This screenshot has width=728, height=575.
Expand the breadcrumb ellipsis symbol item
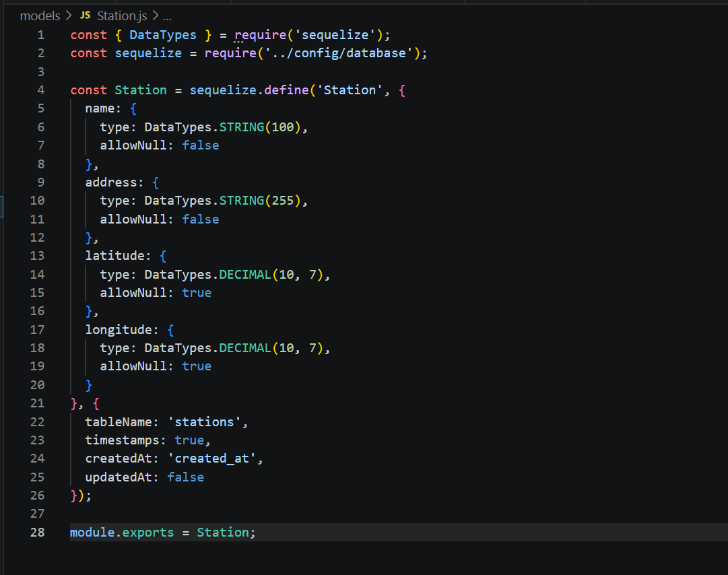[168, 15]
